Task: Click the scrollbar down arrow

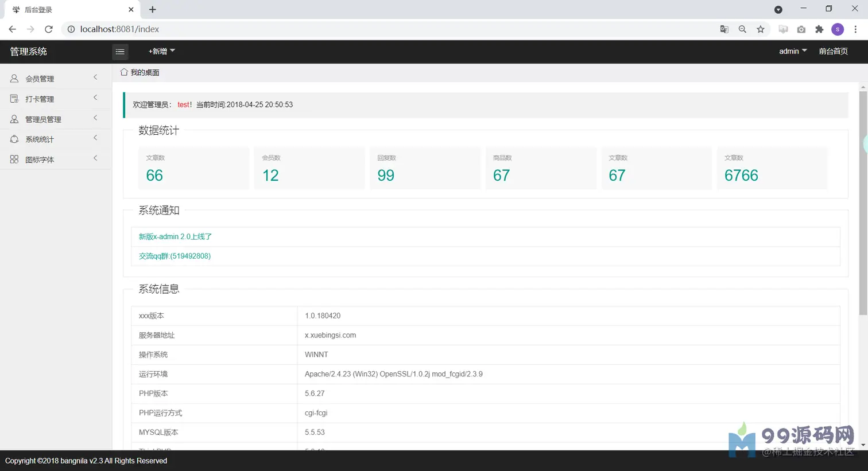Action: click(x=863, y=445)
